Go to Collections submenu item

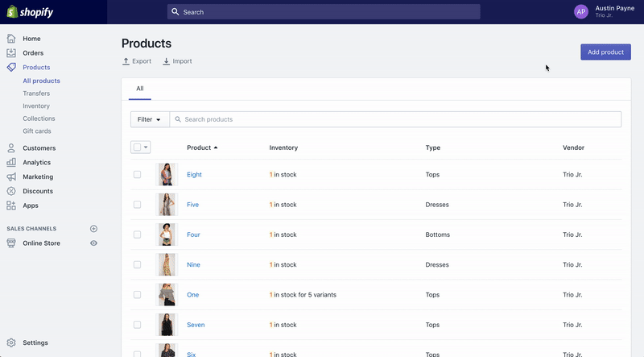pyautogui.click(x=39, y=118)
